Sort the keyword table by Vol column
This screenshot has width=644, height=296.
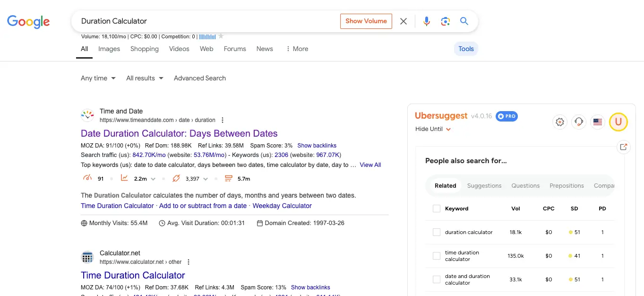coord(515,209)
